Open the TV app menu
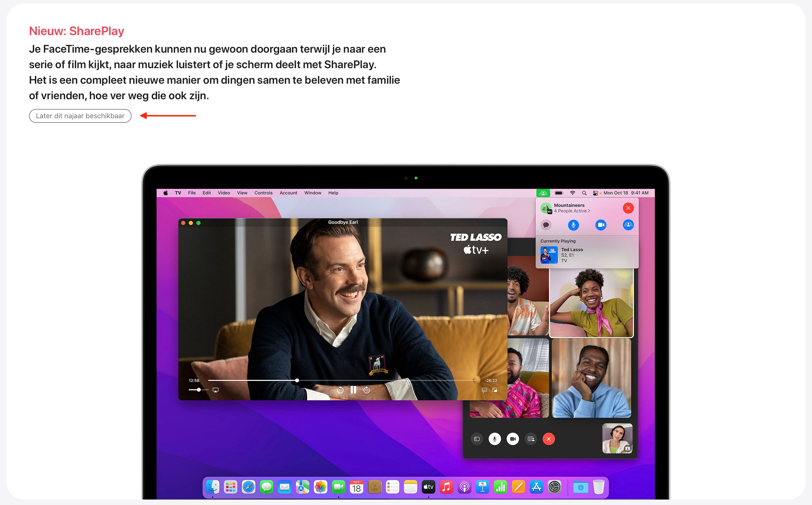 coord(178,193)
